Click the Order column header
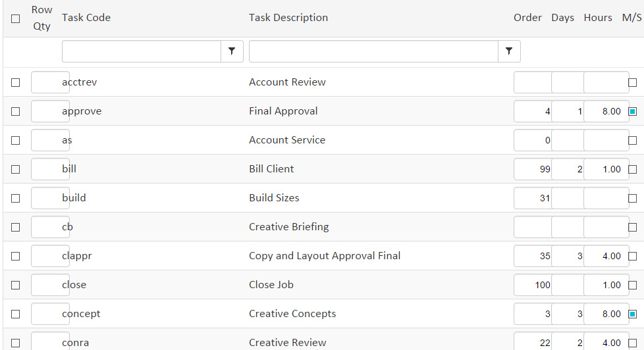Image resolution: width=644 pixels, height=350 pixels. 527,18
